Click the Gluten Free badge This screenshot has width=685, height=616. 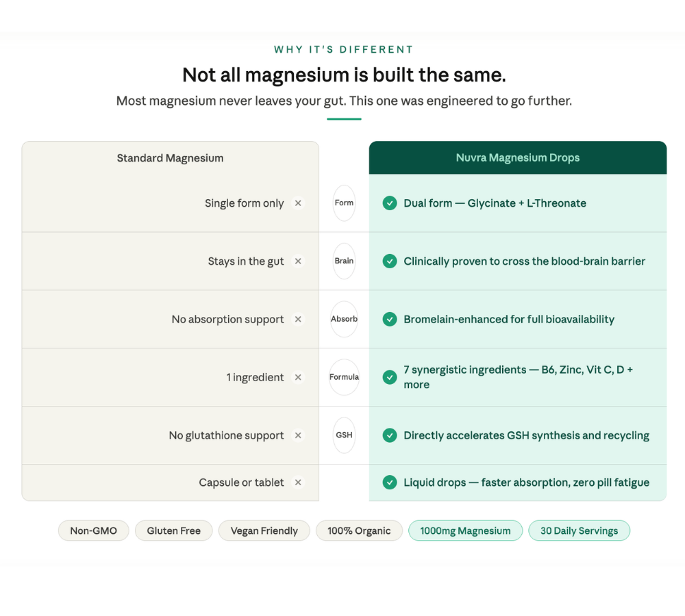tap(174, 531)
